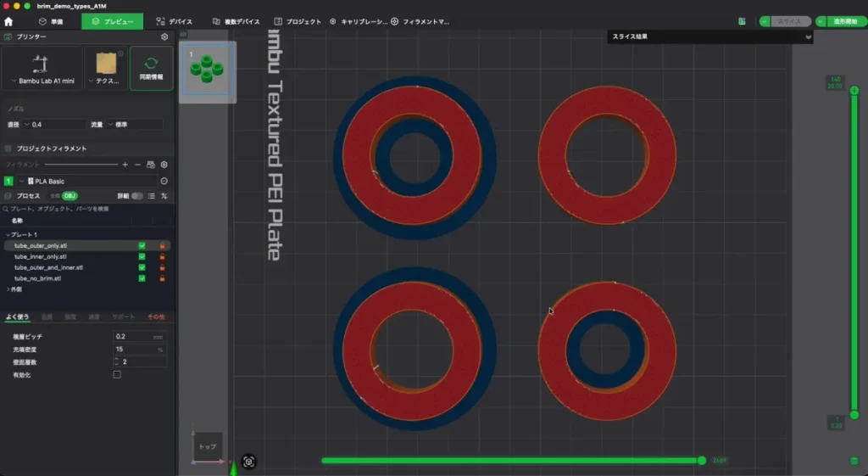Open the dropdown arrow beside 造形開始
This screenshot has height=476, width=868.
pyautogui.click(x=821, y=21)
